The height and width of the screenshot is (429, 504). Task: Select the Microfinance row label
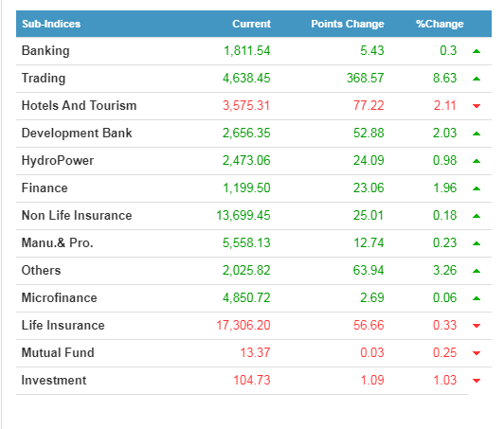pyautogui.click(x=59, y=297)
